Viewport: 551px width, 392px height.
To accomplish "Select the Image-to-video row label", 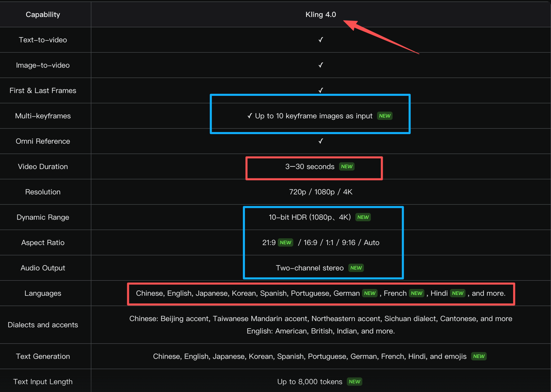I will 43,65.
